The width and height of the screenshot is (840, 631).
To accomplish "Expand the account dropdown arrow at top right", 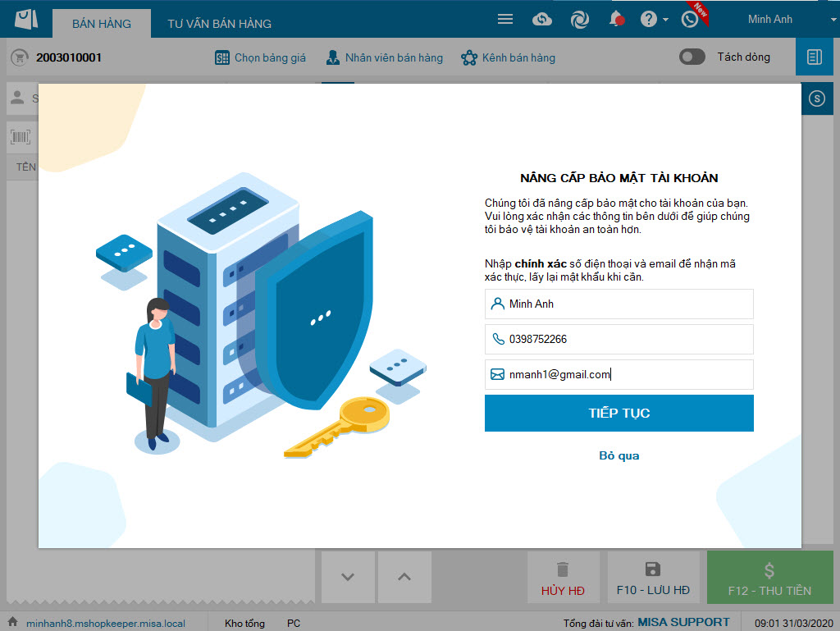I will coord(833,20).
